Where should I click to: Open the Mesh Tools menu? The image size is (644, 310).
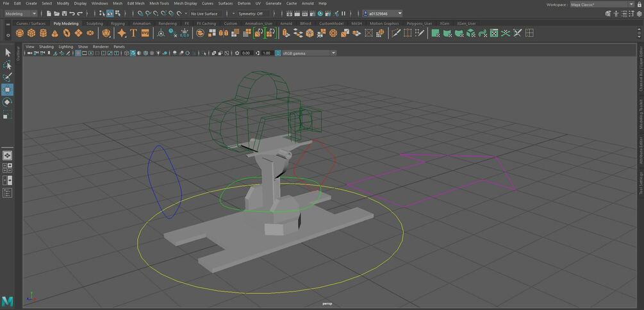159,3
